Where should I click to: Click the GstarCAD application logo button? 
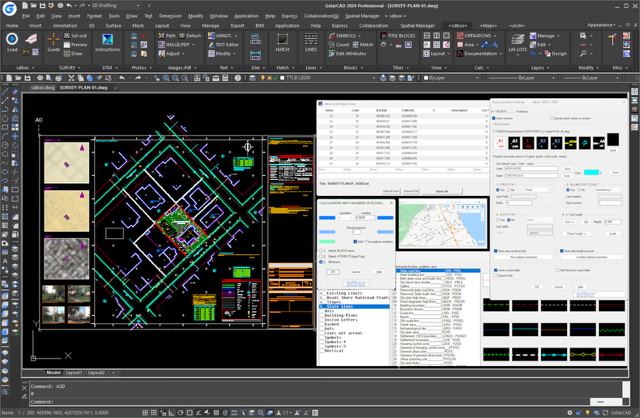[9, 8]
